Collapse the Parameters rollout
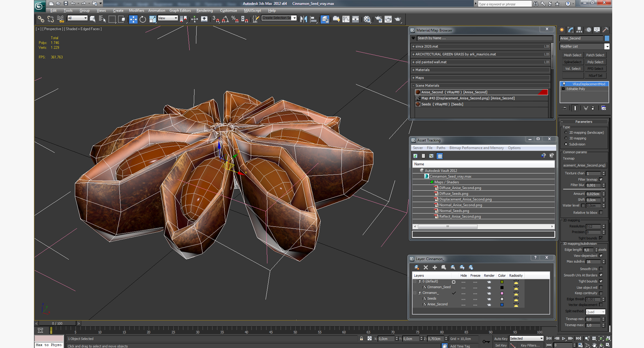 point(584,122)
